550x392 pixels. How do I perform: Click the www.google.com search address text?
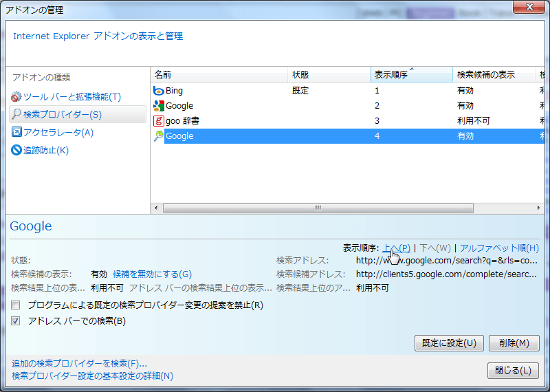446,261
